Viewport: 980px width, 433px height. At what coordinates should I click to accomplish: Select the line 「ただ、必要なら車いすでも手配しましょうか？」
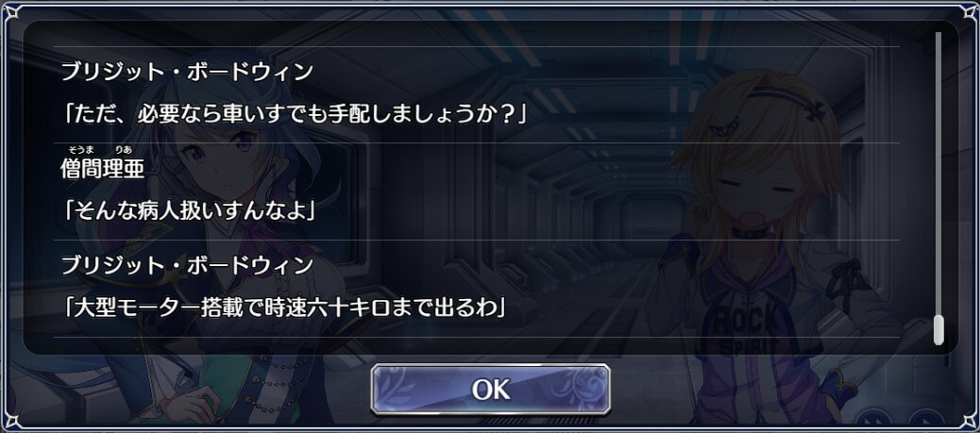295,114
